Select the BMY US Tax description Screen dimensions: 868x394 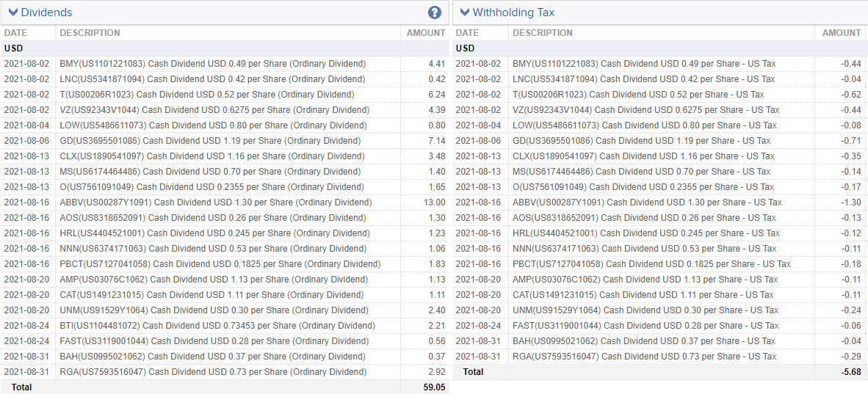click(644, 64)
